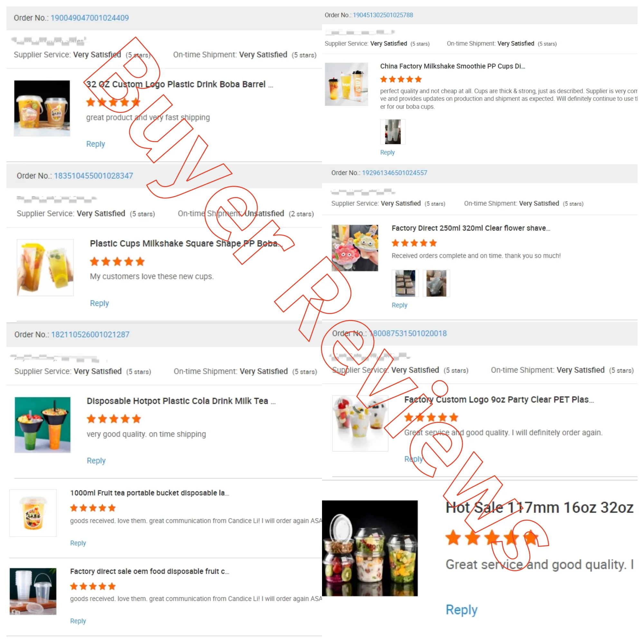
Task: Open the flower shave cup product thumbnail
Action: pyautogui.click(x=355, y=248)
